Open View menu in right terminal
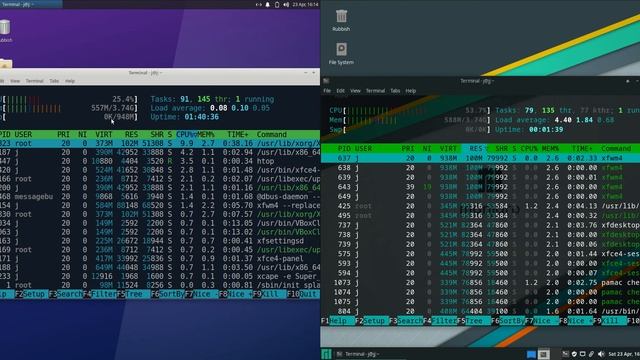The width and height of the screenshot is (640, 360). [x=355, y=91]
